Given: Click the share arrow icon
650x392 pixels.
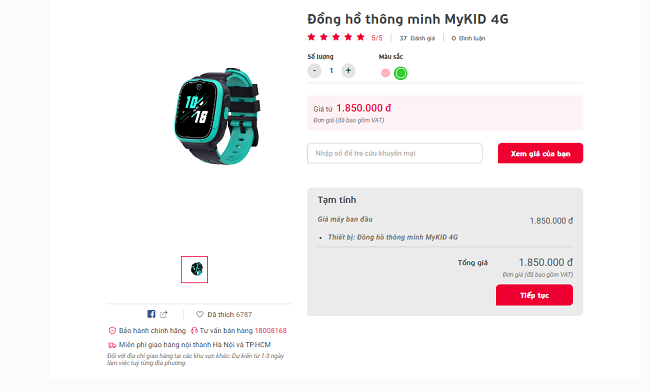Looking at the screenshot, I should [x=164, y=314].
